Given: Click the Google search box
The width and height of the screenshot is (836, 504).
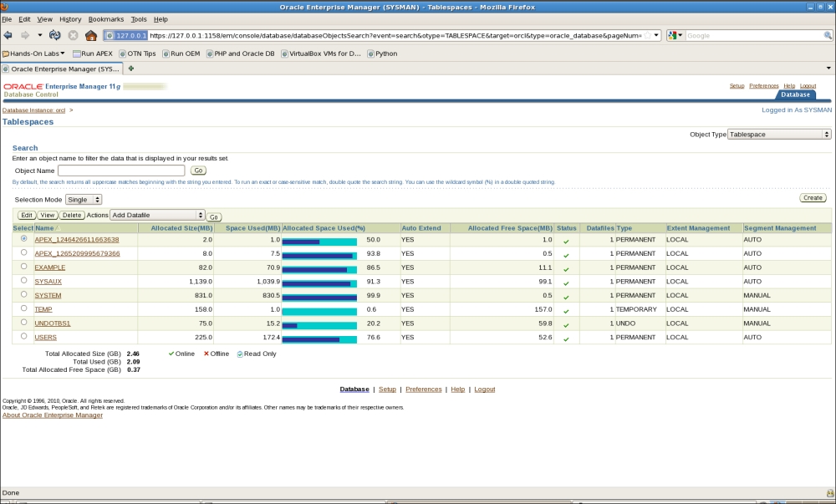Looking at the screenshot, I should [754, 35].
